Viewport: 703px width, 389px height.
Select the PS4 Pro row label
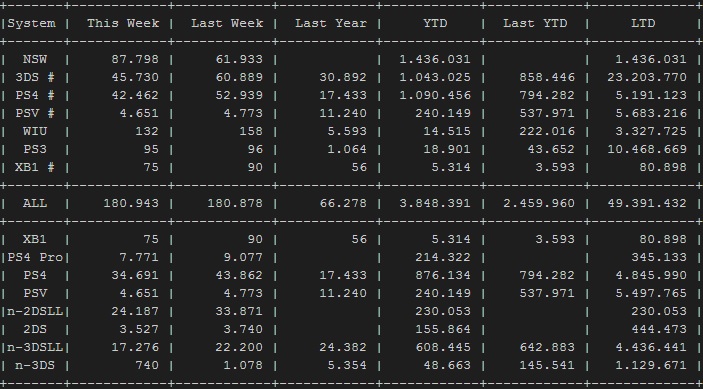(35, 257)
